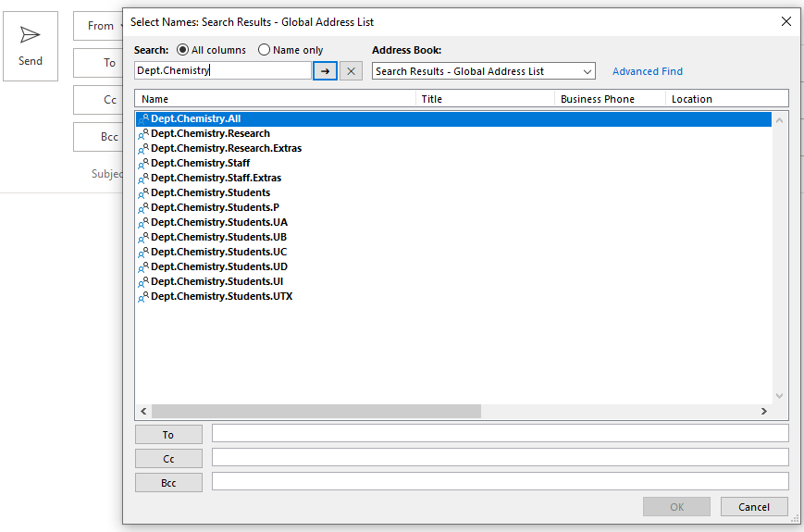
Task: Click the Business Phone column header
Action: coord(609,99)
